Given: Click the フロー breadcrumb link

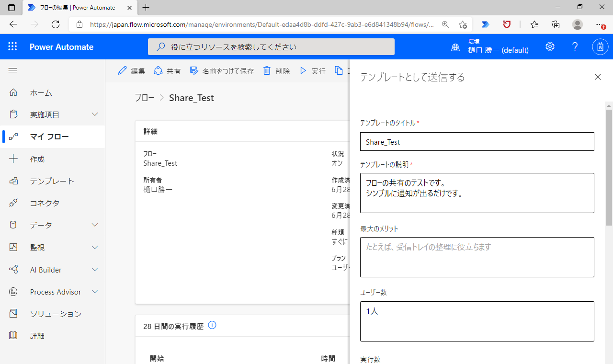Looking at the screenshot, I should (x=144, y=98).
